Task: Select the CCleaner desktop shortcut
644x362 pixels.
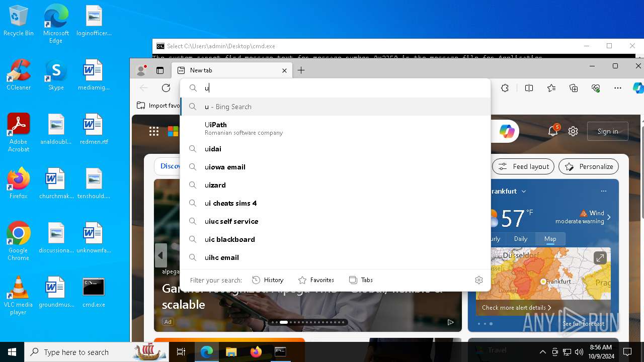Action: point(19,75)
